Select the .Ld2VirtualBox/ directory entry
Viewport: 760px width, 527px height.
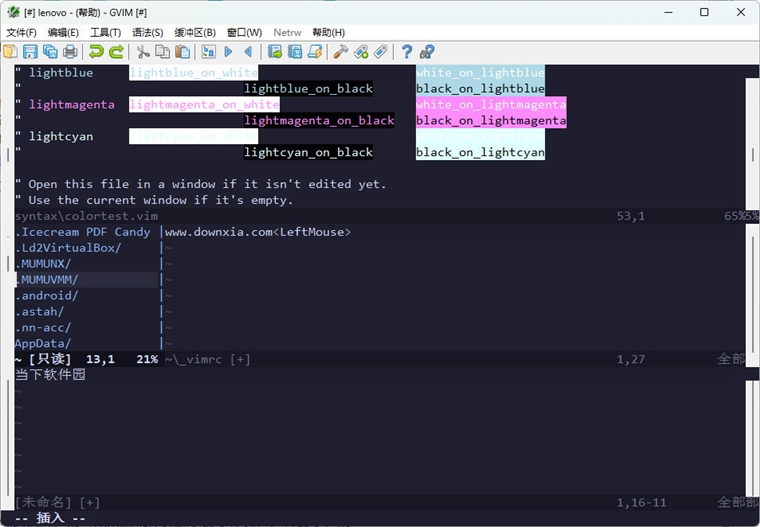tap(68, 248)
